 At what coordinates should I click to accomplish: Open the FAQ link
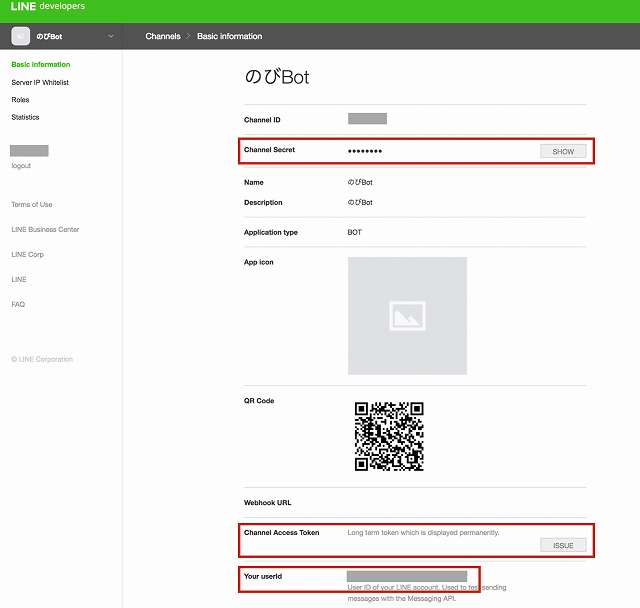click(18, 304)
